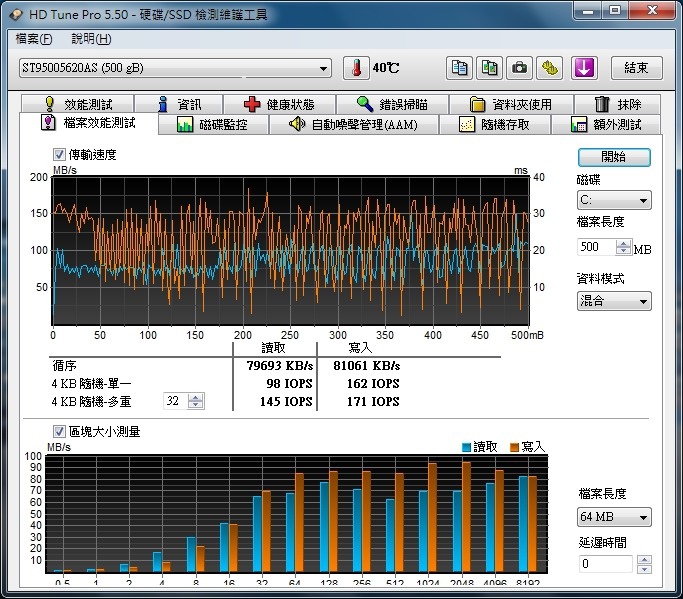683x599 pixels.
Task: Click the 145 IOPS read value
Action: 286,401
